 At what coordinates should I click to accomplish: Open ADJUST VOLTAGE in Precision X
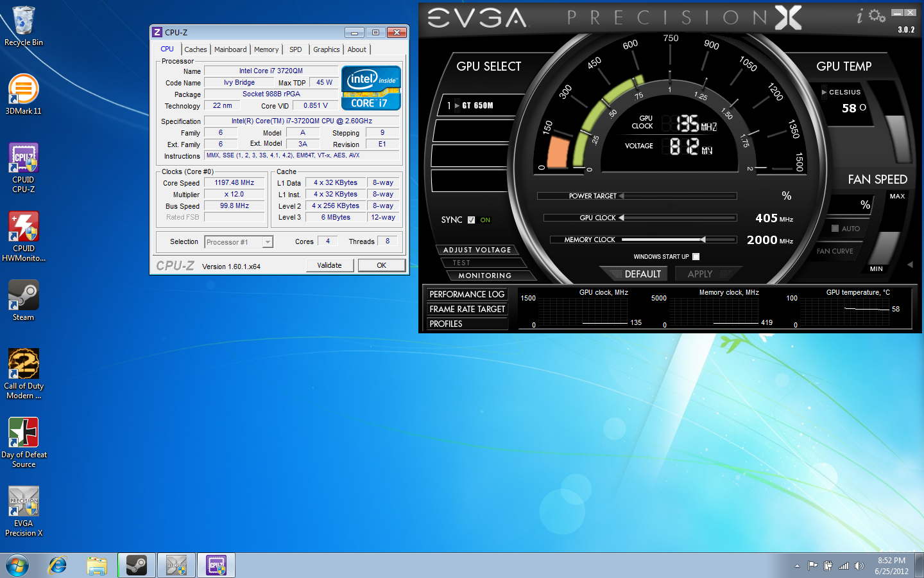point(477,250)
